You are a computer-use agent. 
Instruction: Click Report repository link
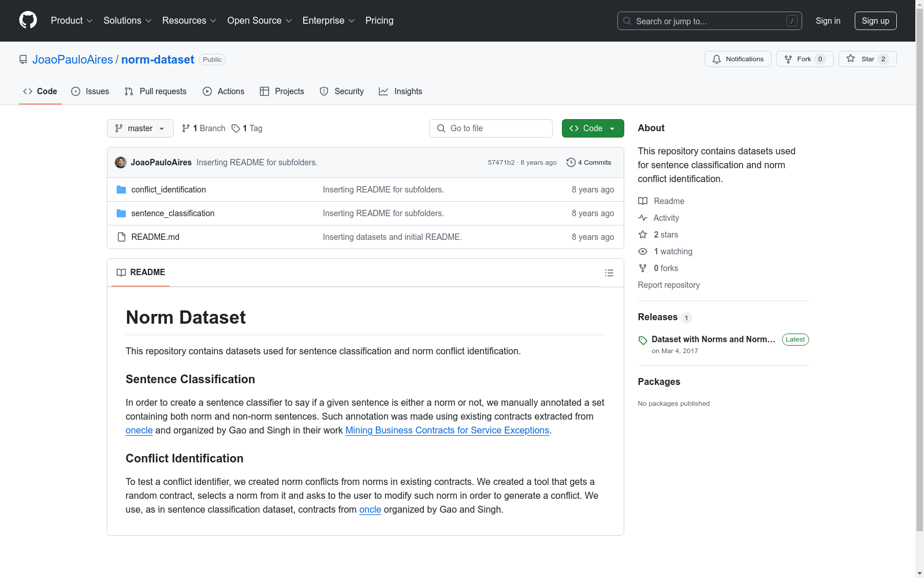click(x=669, y=285)
